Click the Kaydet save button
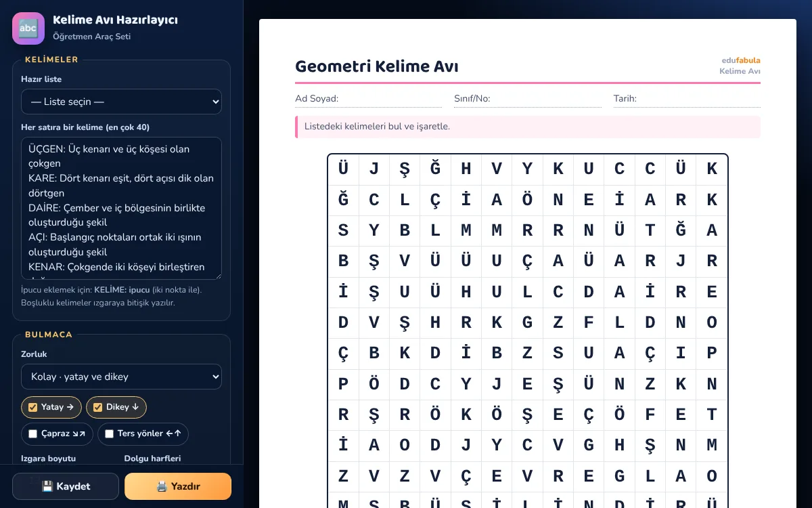This screenshot has width=812, height=508. tap(66, 486)
